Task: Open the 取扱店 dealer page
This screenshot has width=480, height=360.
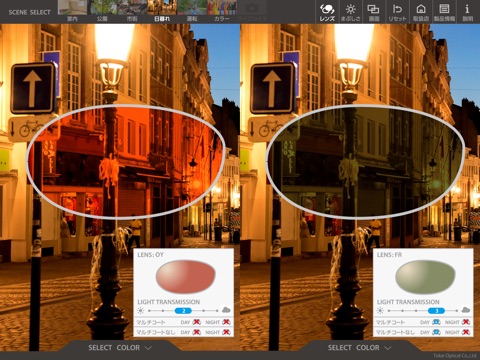Action: [421, 12]
